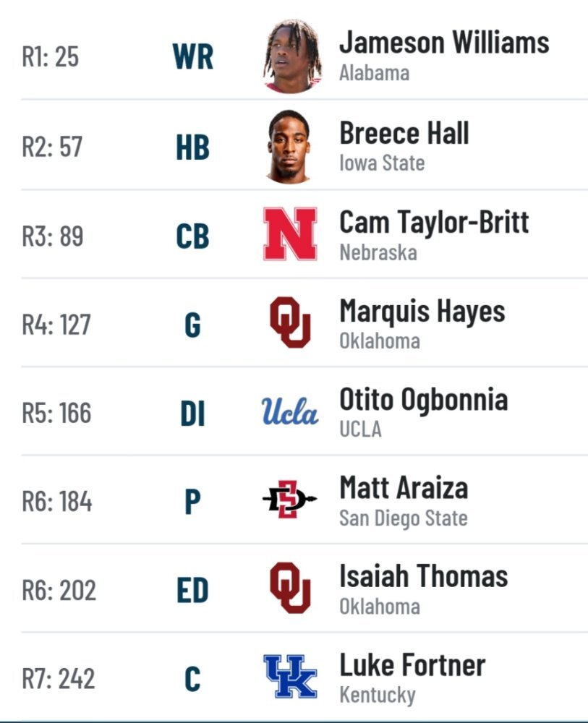Screen dimensions: 588x723
Task: Select the UCLA script logo
Action: coord(289,411)
